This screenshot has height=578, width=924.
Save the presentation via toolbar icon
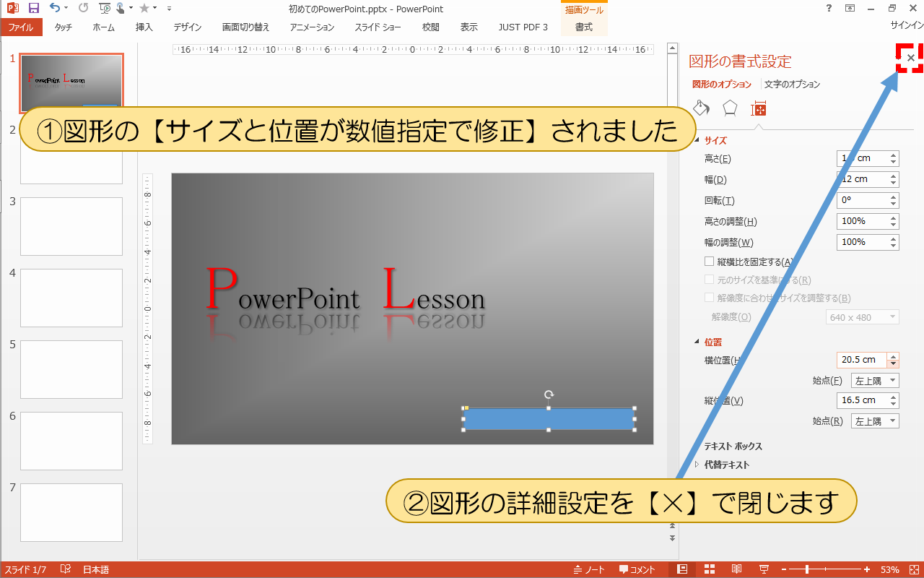point(33,9)
